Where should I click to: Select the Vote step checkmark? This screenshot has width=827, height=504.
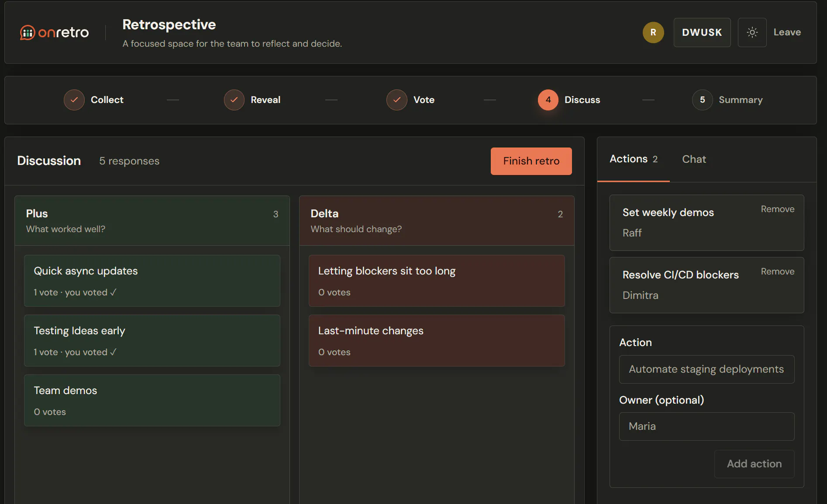pos(397,100)
